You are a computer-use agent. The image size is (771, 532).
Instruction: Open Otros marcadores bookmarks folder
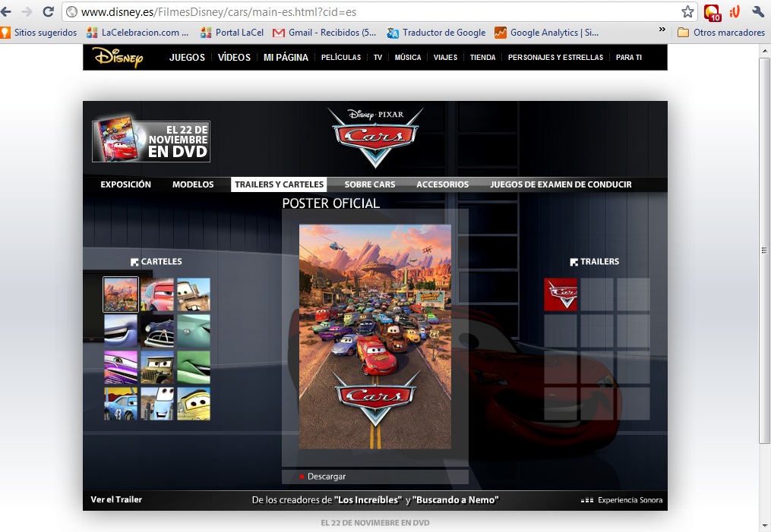(x=722, y=33)
